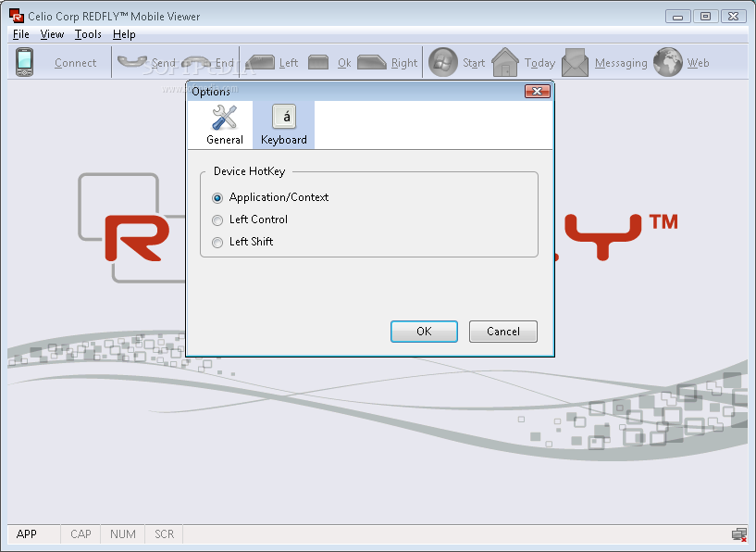Open the File menu
Viewport: 756px width, 552px height.
coord(20,34)
